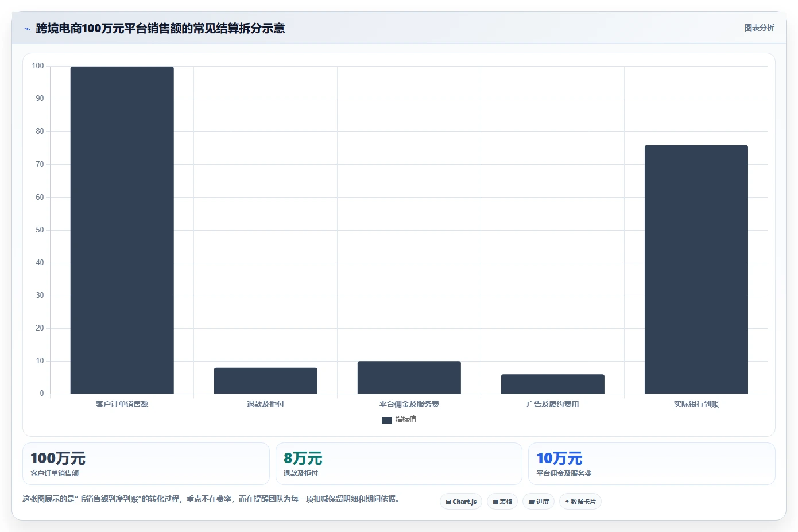Click x-axis label 平台佣金及服务费

(409, 404)
